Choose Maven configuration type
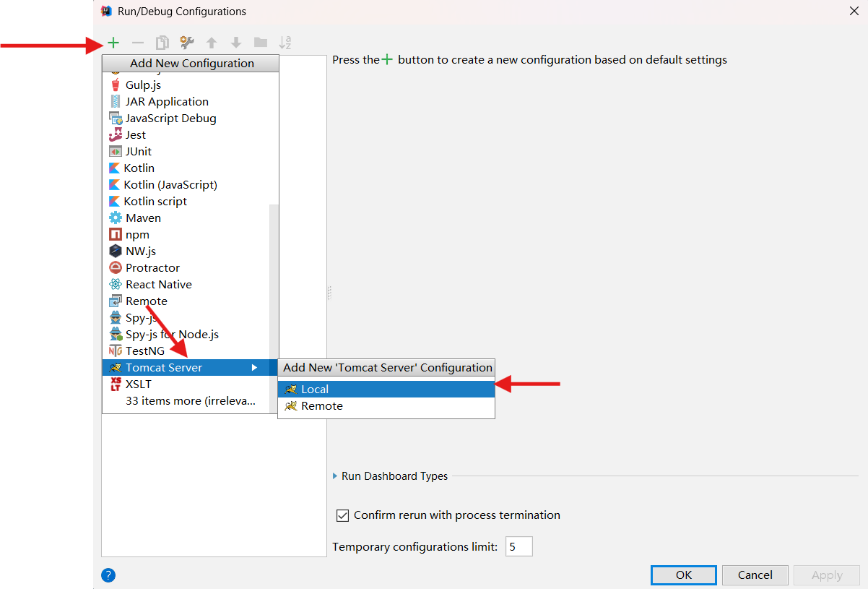868x589 pixels. pyautogui.click(x=186, y=218)
